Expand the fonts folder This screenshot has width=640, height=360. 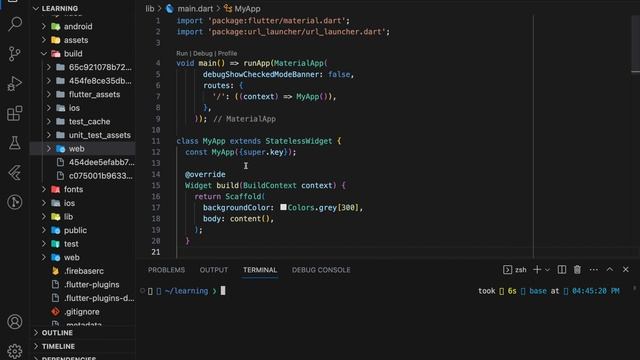44,189
